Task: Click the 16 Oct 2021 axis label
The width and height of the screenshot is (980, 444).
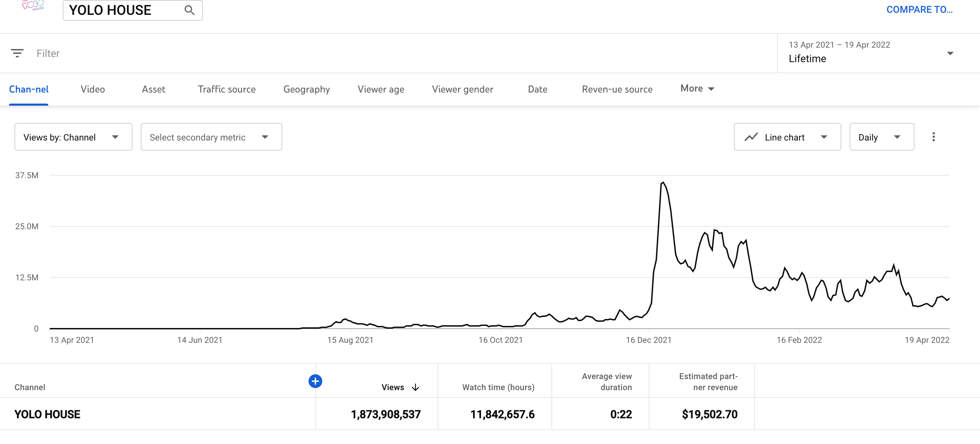Action: pos(500,340)
